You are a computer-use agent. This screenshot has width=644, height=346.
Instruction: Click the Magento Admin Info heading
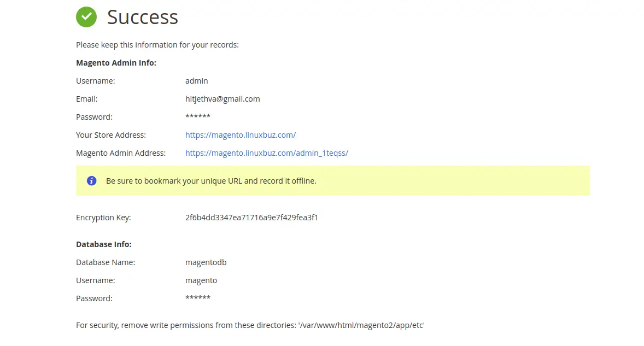tap(116, 63)
